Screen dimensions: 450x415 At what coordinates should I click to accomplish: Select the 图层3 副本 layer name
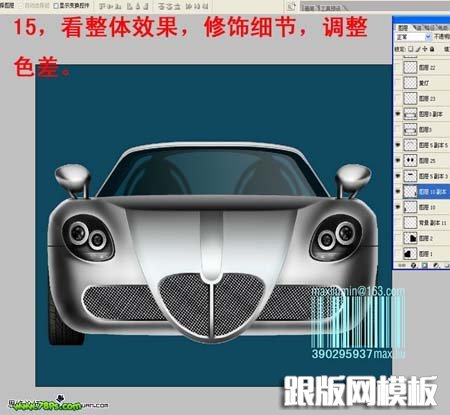(x=431, y=114)
